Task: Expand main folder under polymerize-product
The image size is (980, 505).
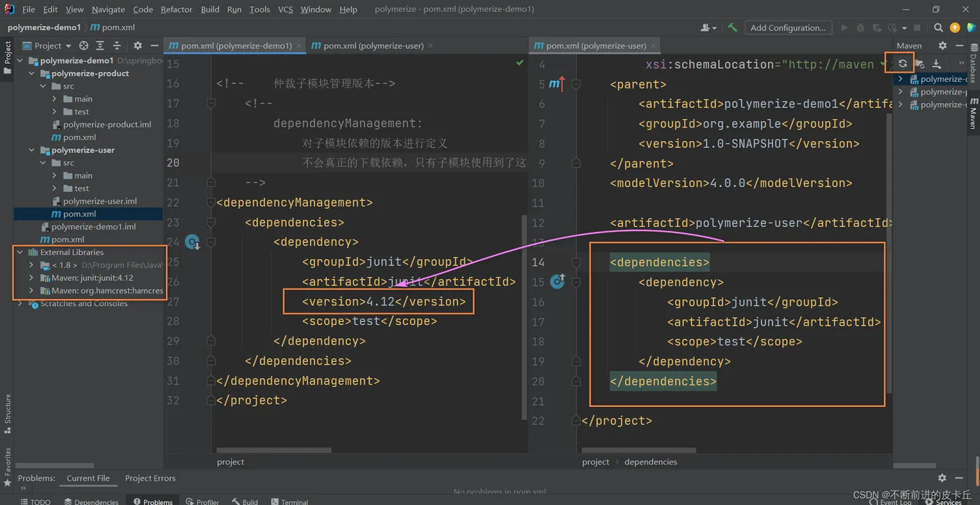Action: point(55,99)
